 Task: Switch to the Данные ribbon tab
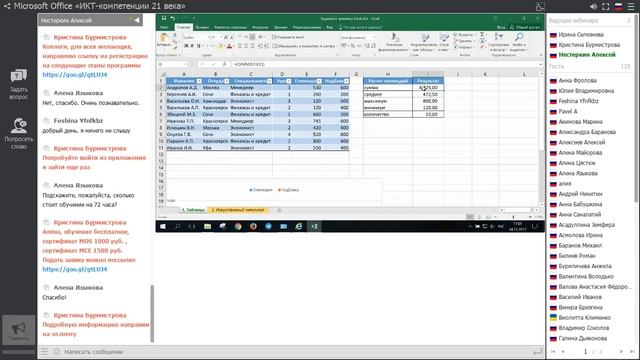click(x=281, y=27)
